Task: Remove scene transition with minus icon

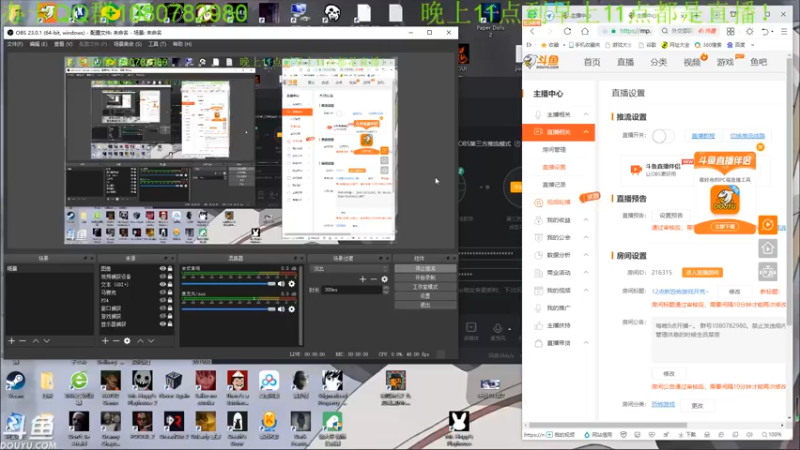Action: point(373,279)
